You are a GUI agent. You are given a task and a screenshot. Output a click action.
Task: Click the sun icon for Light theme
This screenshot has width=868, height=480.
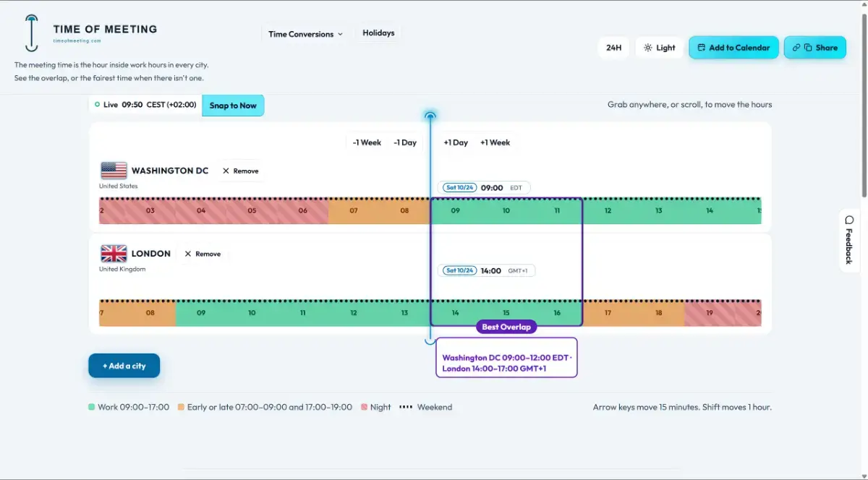click(x=648, y=48)
